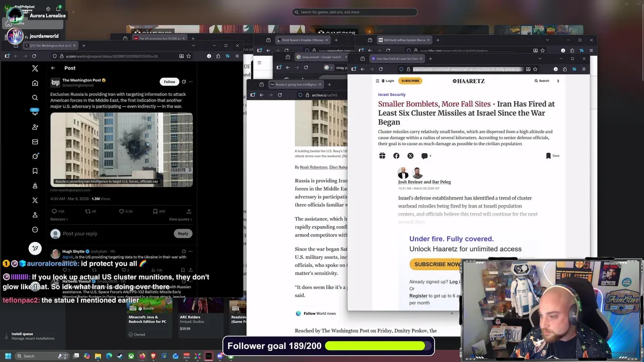Open damaged building image in tweet

(121, 149)
